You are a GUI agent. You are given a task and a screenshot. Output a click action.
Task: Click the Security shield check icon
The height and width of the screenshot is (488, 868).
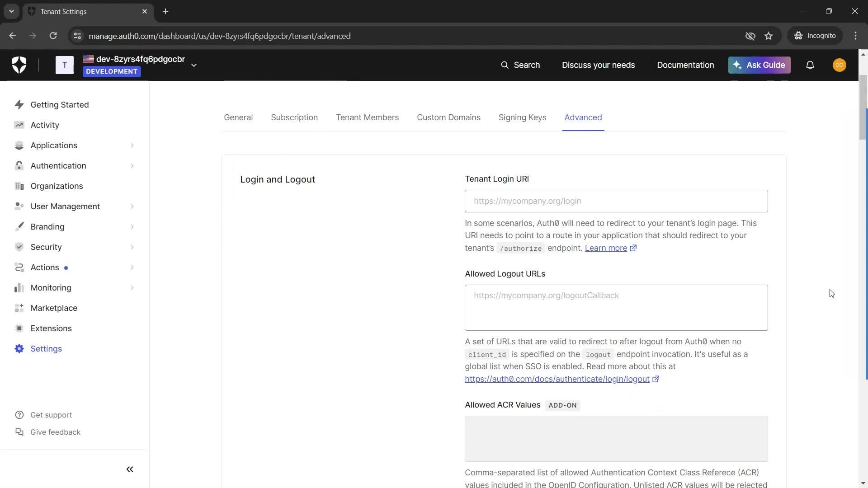(x=19, y=247)
